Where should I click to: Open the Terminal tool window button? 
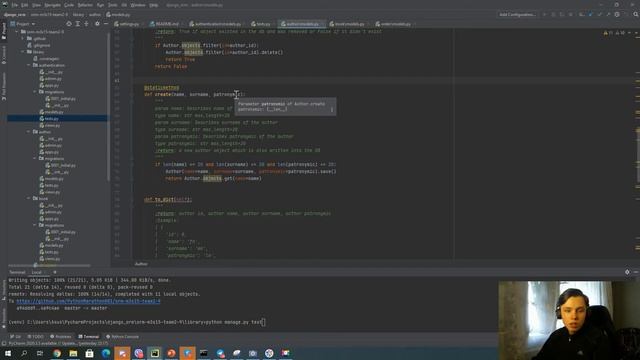pos(89,337)
